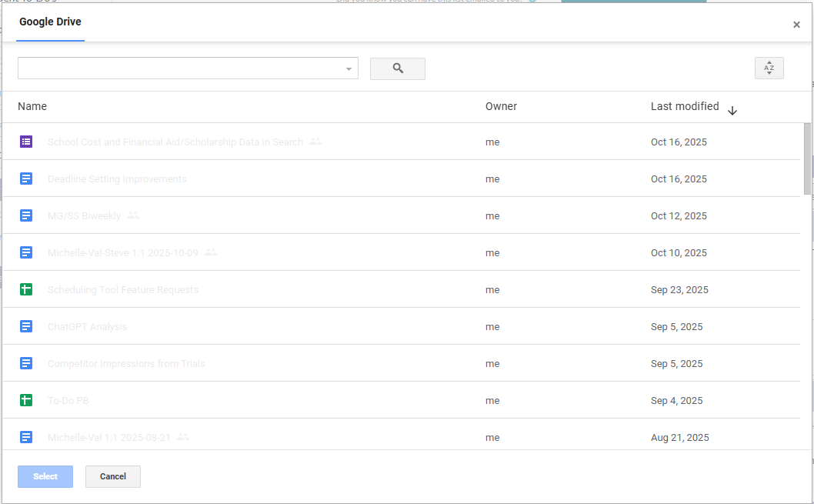Click the Google Forms icon for School Cost file
The image size is (814, 504).
(x=26, y=142)
